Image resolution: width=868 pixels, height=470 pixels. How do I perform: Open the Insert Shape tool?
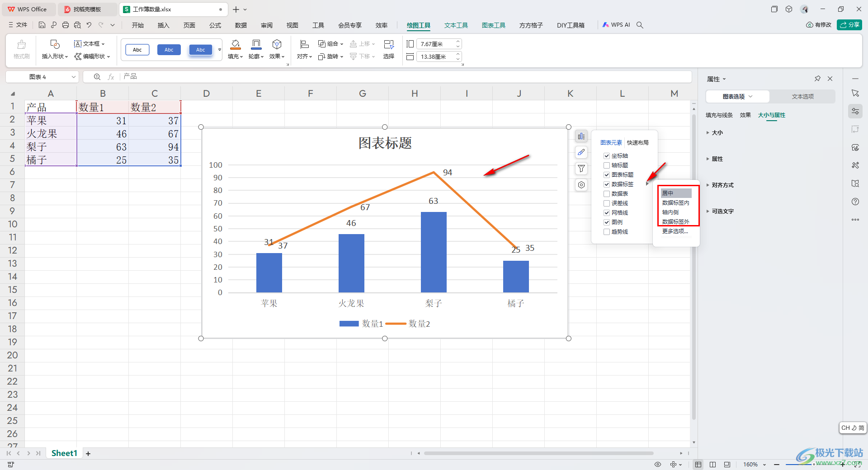(x=55, y=50)
